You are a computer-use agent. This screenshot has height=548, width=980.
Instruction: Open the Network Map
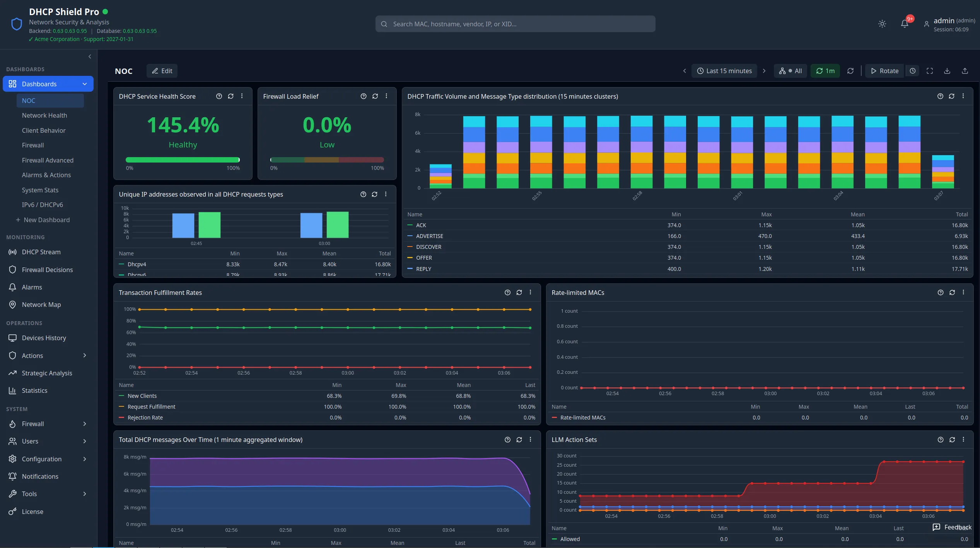48,305
